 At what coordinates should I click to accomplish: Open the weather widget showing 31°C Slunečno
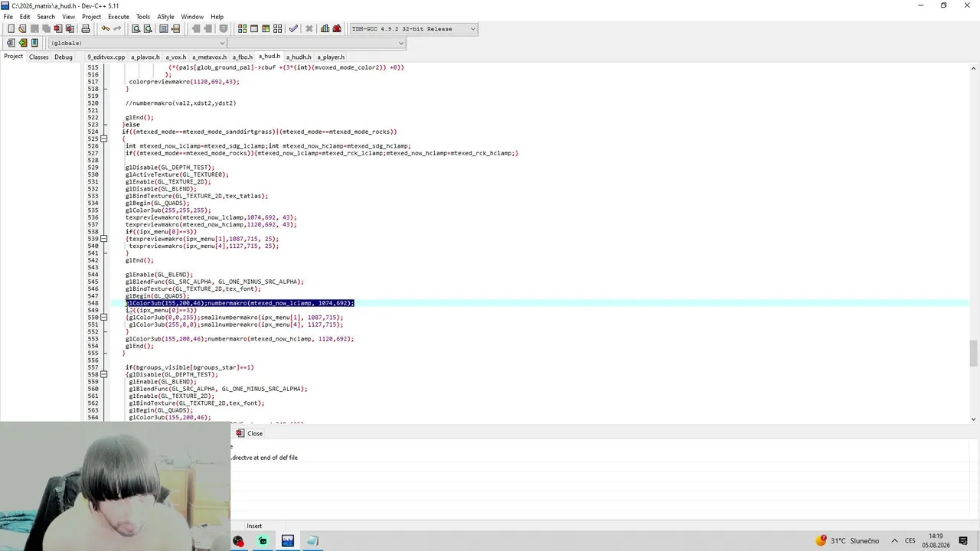848,541
